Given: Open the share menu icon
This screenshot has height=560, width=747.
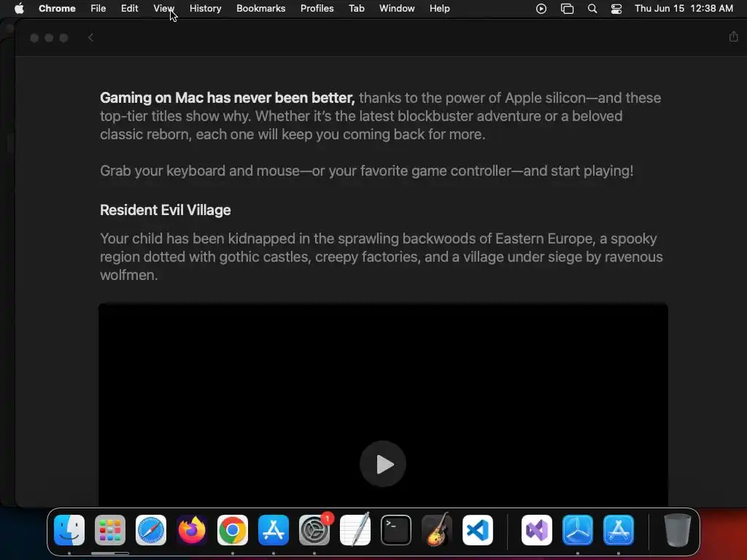Looking at the screenshot, I should coord(733,36).
